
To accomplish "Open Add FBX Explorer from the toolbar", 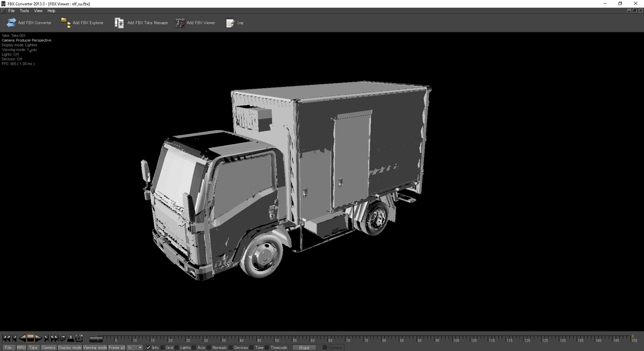I will pyautogui.click(x=66, y=23).
